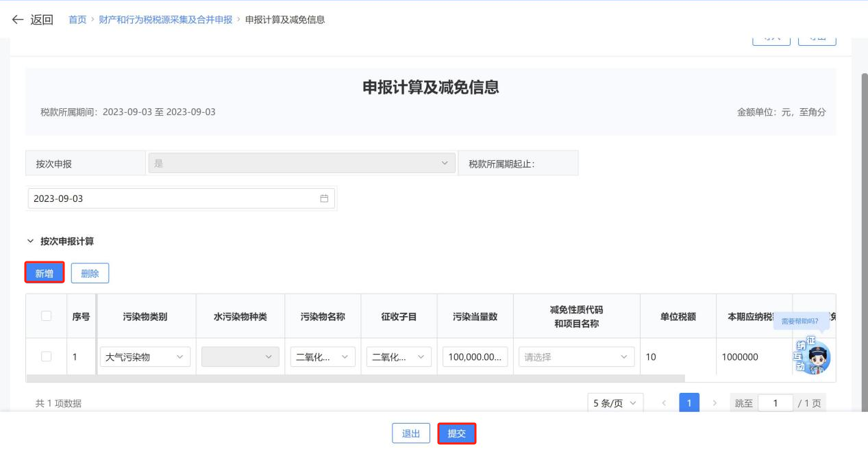This screenshot has height=451, width=868.
Task: Go to next page arrow in pagination
Action: pos(715,403)
